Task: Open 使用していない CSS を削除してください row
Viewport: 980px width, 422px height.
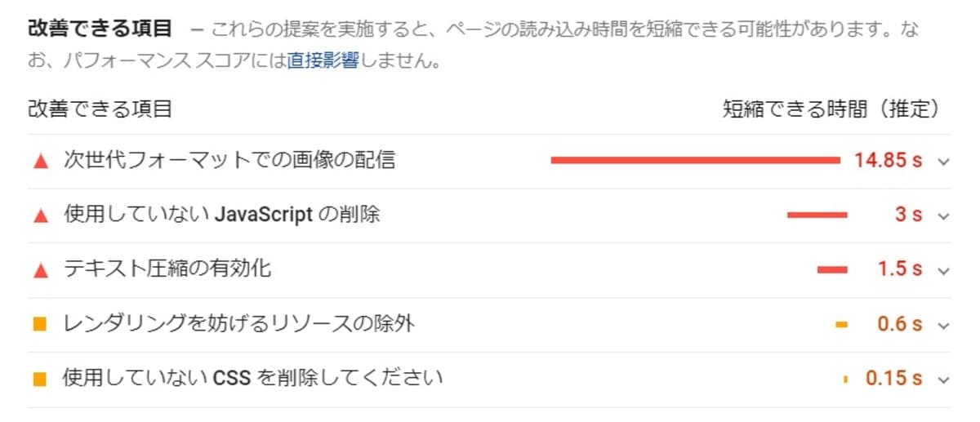Action: click(x=253, y=378)
